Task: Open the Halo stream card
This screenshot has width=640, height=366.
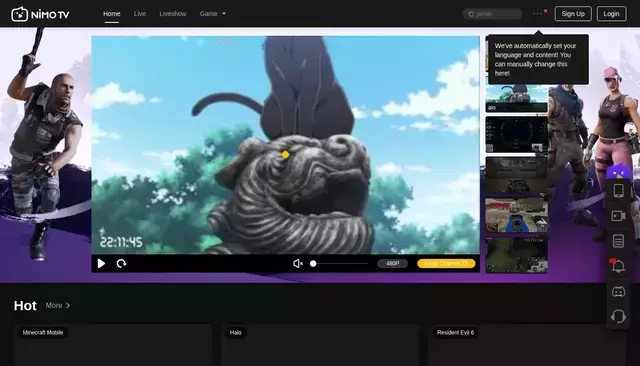Action: click(320, 345)
